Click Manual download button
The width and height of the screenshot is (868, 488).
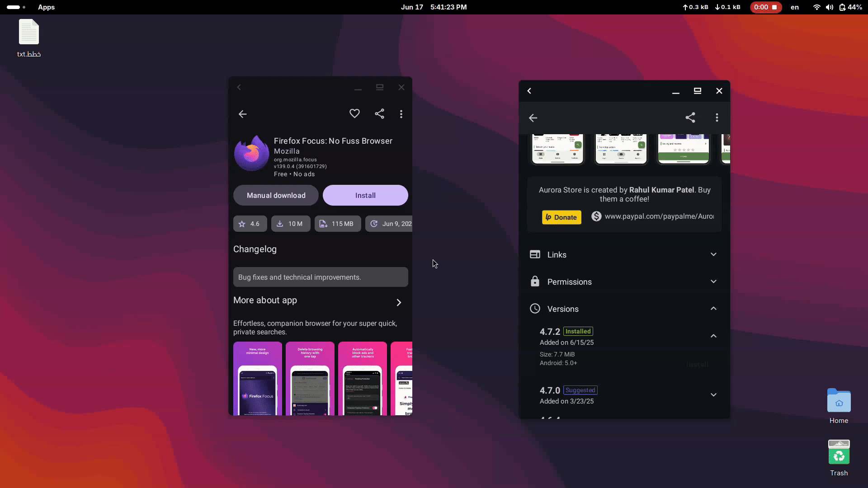[276, 195]
